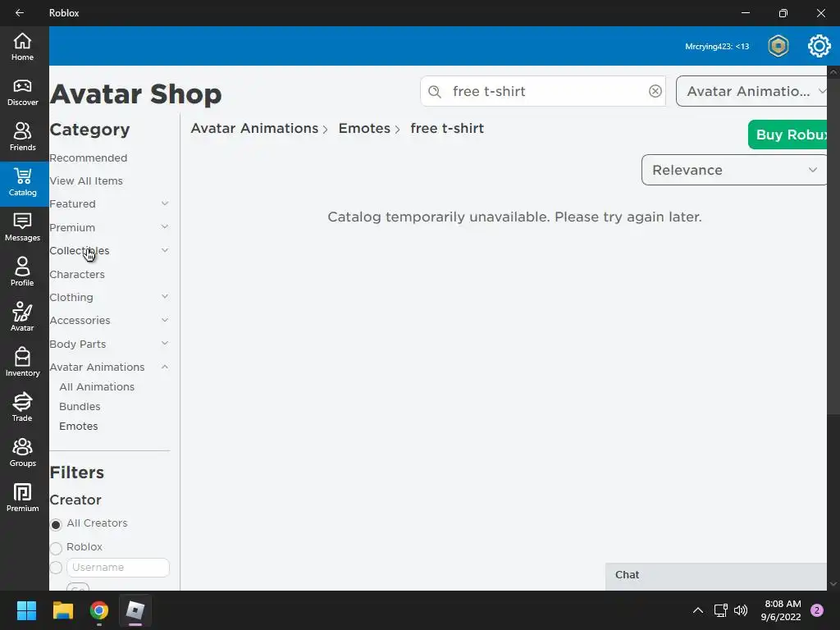This screenshot has width=840, height=630.
Task: Click the Emotes breadcrumb link
Action: click(364, 129)
